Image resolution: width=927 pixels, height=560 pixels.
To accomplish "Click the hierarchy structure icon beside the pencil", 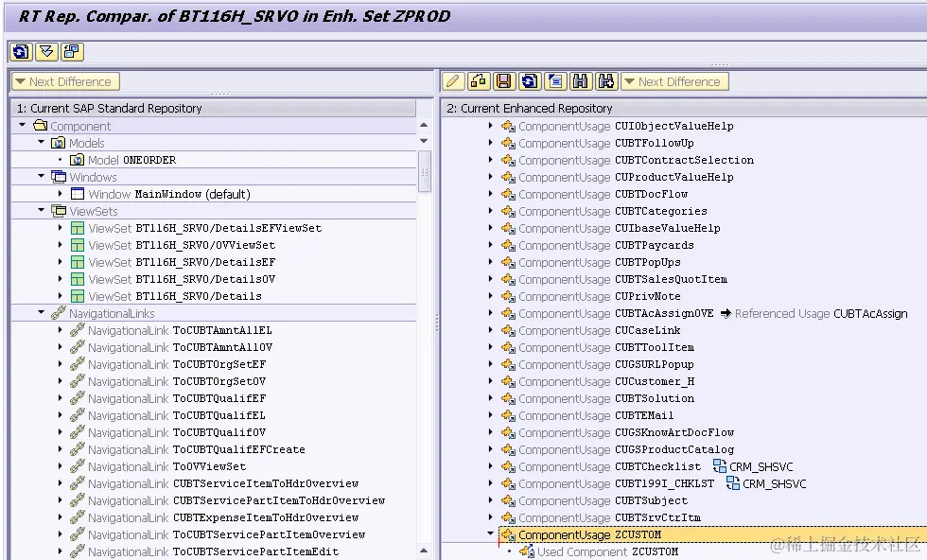I will [x=479, y=81].
